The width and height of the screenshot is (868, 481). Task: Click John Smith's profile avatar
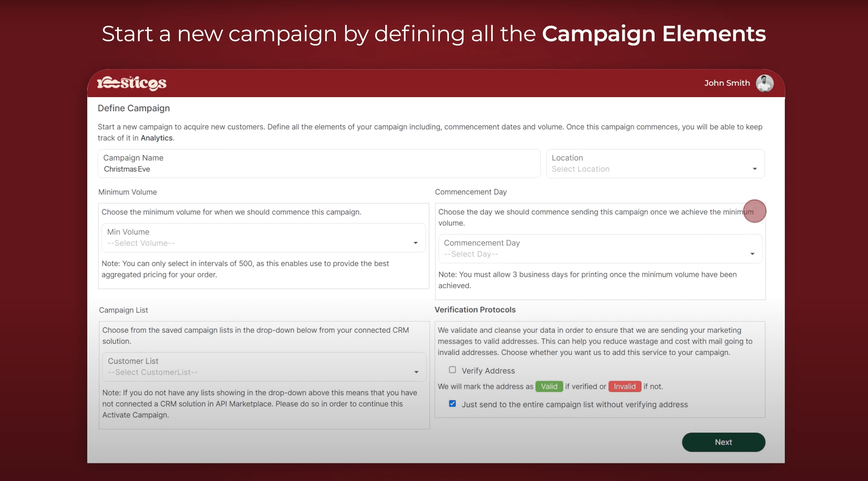point(764,83)
